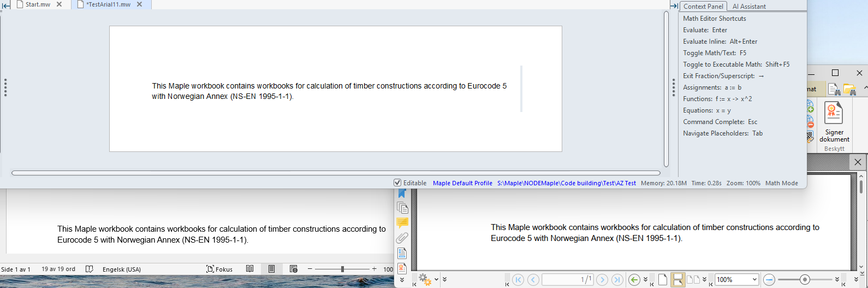Screen dimensions: 868x288
Task: Uncheck the Editable checkbox
Action: tap(397, 183)
